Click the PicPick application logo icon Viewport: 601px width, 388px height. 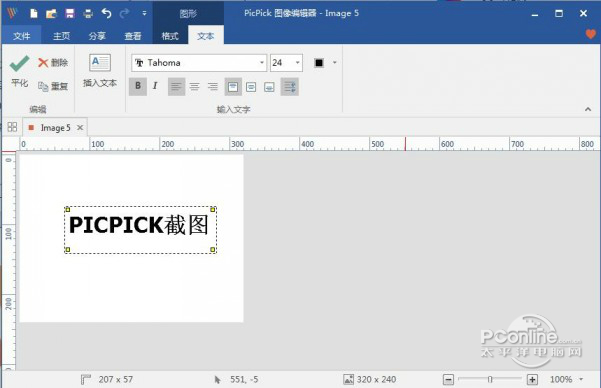[x=12, y=13]
